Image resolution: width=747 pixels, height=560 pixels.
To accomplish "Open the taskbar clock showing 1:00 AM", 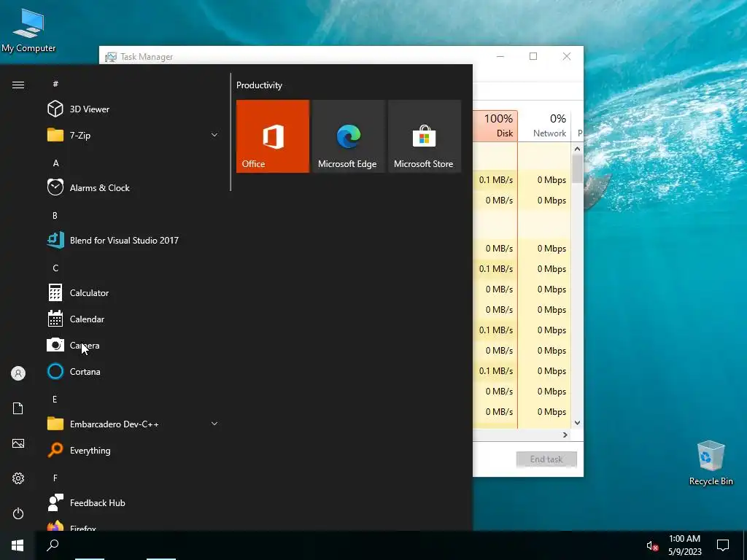I will (684, 545).
